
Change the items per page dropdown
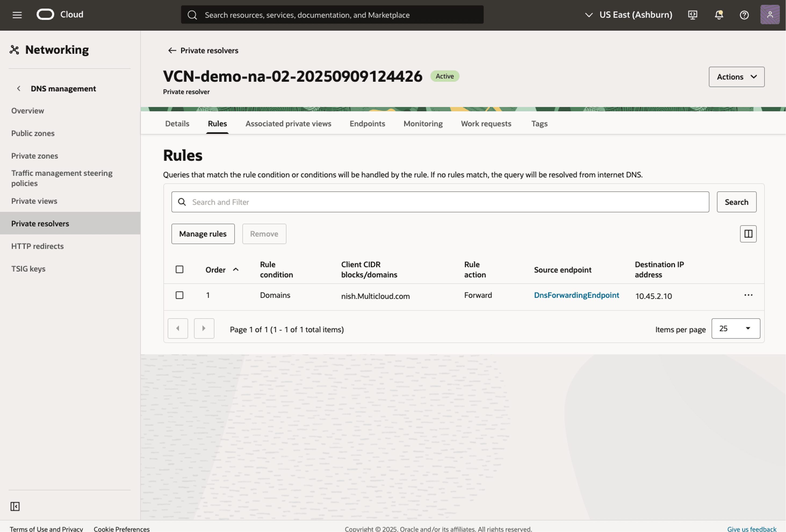(x=735, y=328)
